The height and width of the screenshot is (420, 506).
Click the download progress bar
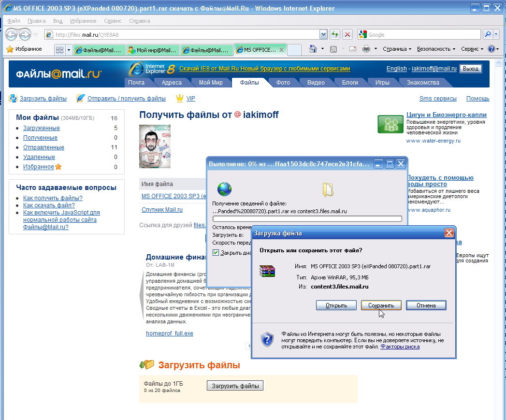pyautogui.click(x=307, y=219)
